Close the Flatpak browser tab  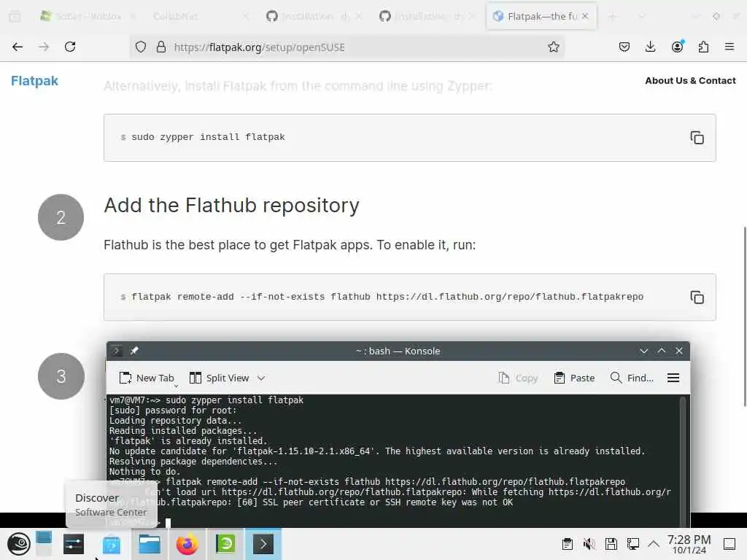click(x=585, y=16)
